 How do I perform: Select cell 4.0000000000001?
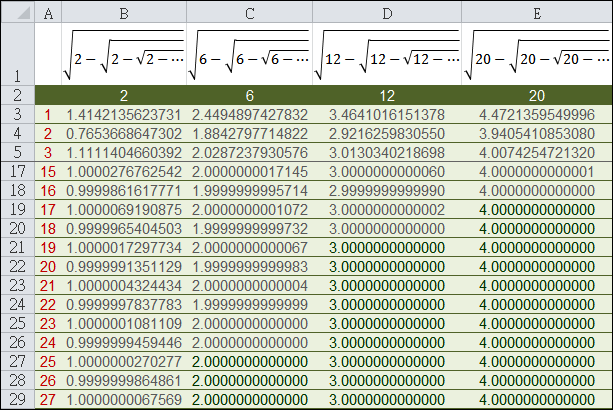[537, 172]
